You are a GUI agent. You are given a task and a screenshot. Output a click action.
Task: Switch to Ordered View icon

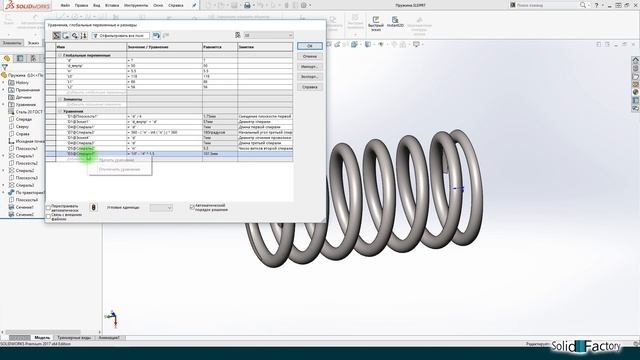pyautogui.click(x=84, y=36)
